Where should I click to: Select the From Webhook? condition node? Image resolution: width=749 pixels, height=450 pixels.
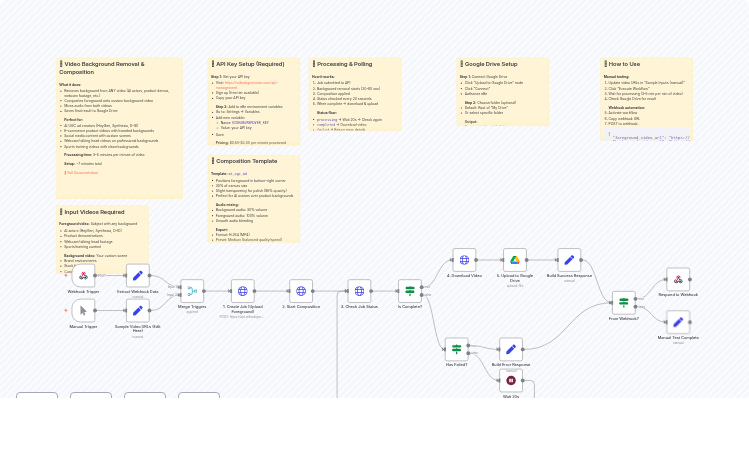(624, 302)
